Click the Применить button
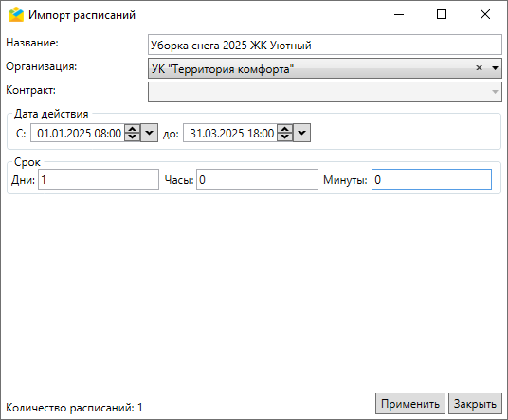Screen dimensions: 508x420 point(410,404)
